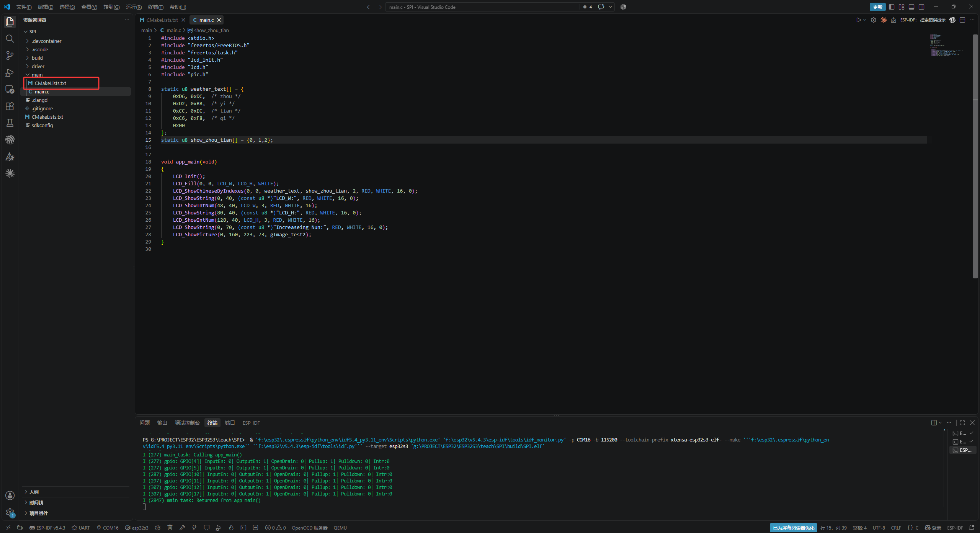Click the ESP-IDF debug icon in status bar

(219, 528)
